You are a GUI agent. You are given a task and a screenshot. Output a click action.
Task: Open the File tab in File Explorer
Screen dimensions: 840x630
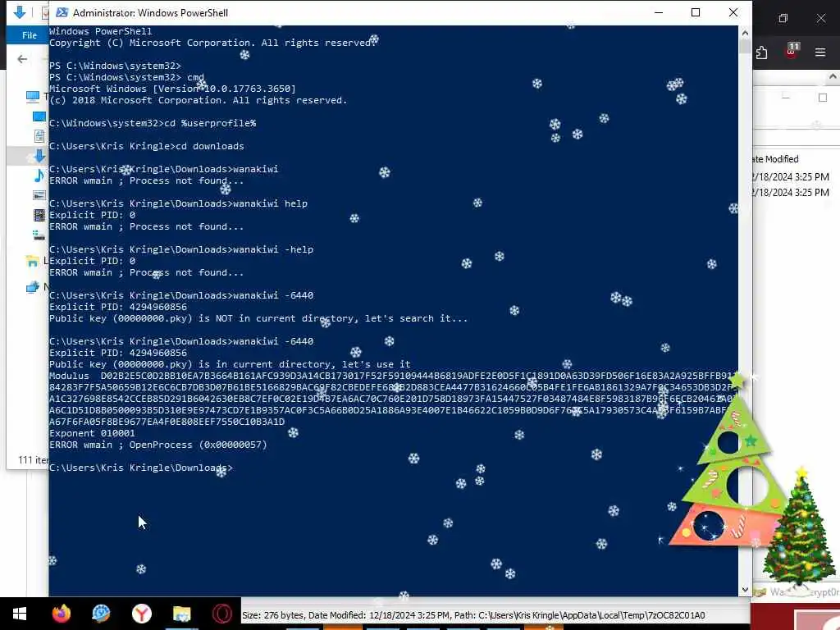[x=29, y=35]
